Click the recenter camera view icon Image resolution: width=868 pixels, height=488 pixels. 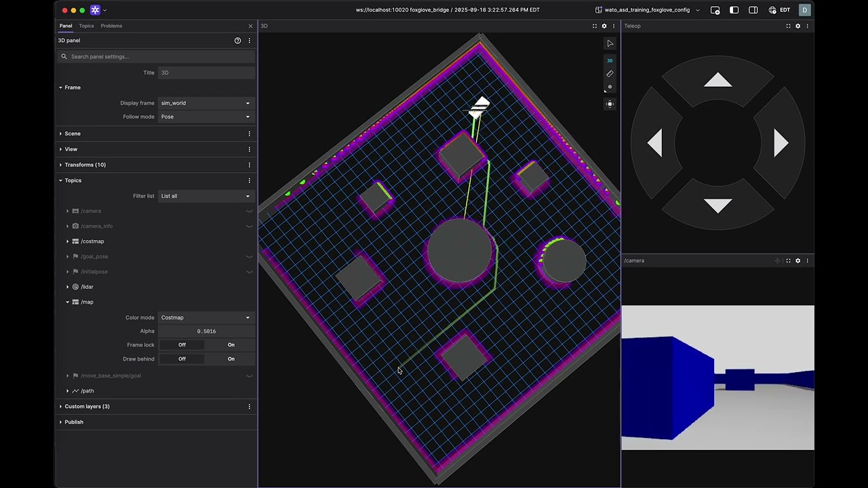pos(610,104)
